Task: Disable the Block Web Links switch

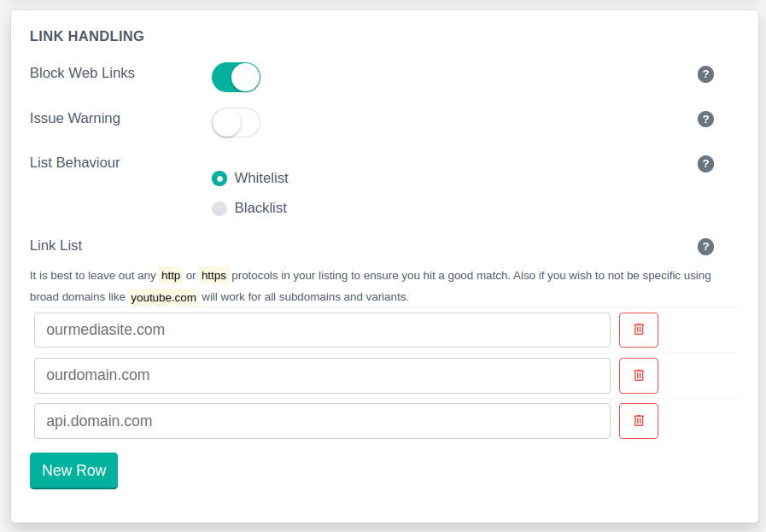Action: pyautogui.click(x=236, y=77)
